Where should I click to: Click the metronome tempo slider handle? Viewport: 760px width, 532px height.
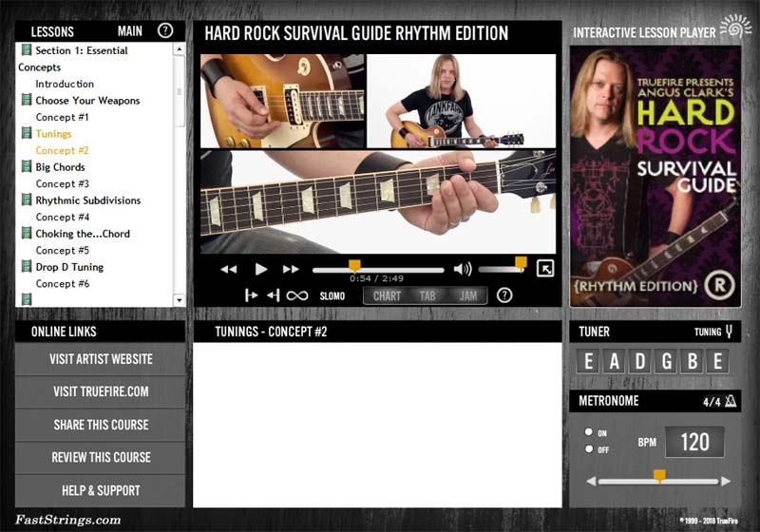pyautogui.click(x=659, y=476)
